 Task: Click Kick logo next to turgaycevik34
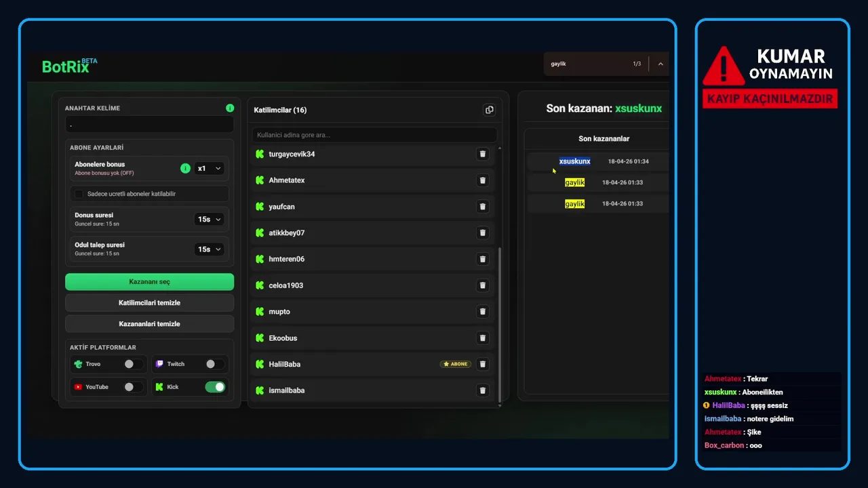tap(260, 154)
